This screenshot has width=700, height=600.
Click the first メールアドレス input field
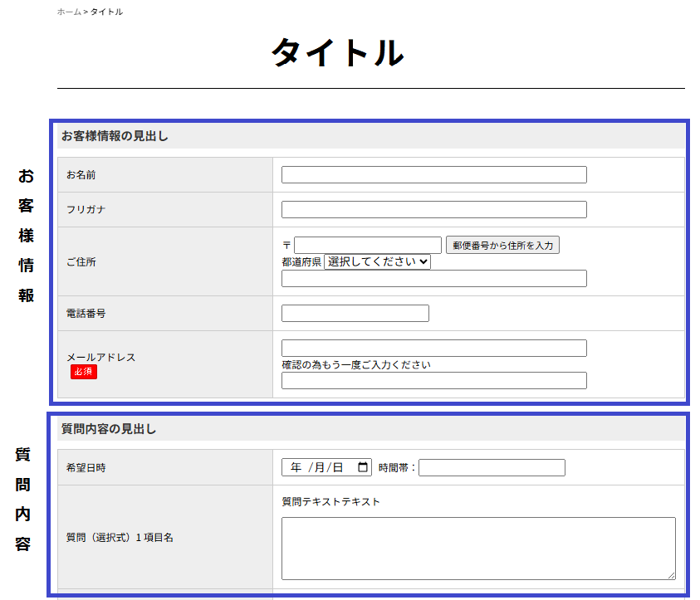point(433,349)
